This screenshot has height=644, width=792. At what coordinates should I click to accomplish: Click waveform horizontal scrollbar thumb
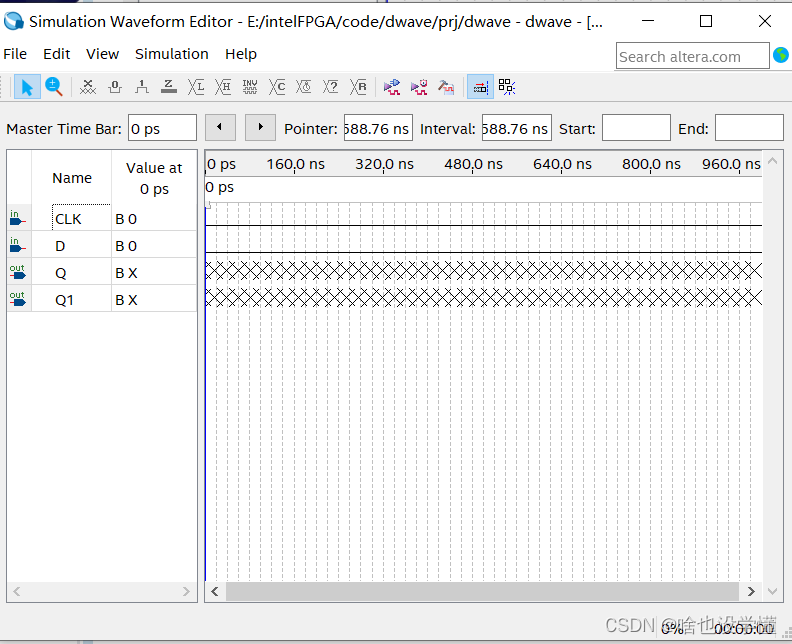coord(482,591)
